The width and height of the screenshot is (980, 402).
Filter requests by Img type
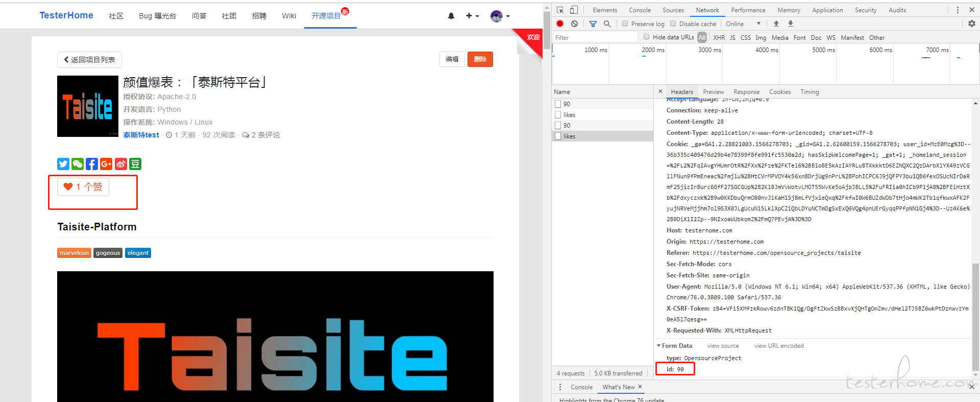click(x=761, y=37)
